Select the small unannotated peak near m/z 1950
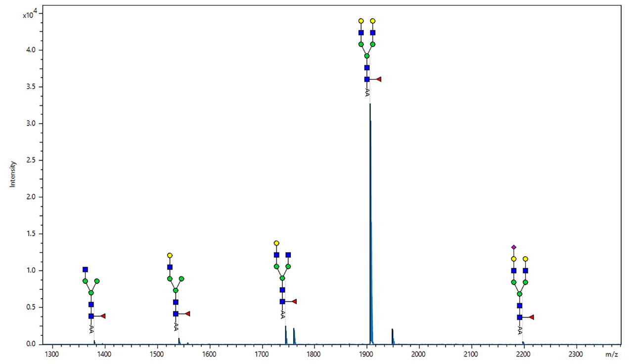 pos(392,335)
